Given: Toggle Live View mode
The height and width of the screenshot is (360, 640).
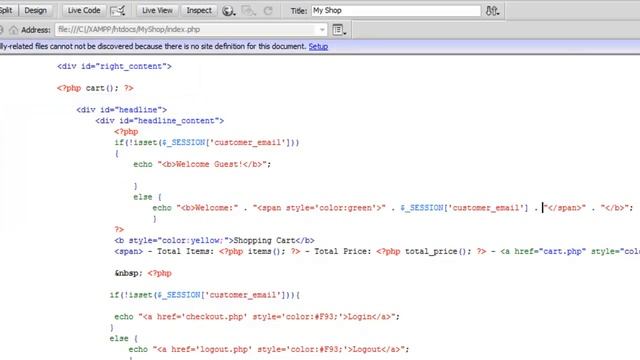Looking at the screenshot, I should click(157, 11).
